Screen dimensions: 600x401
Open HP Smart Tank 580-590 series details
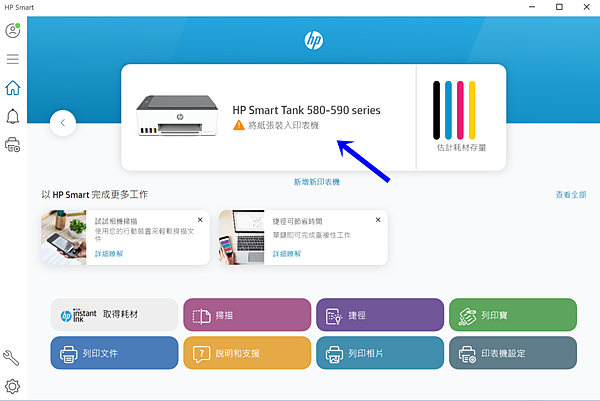pos(307,110)
